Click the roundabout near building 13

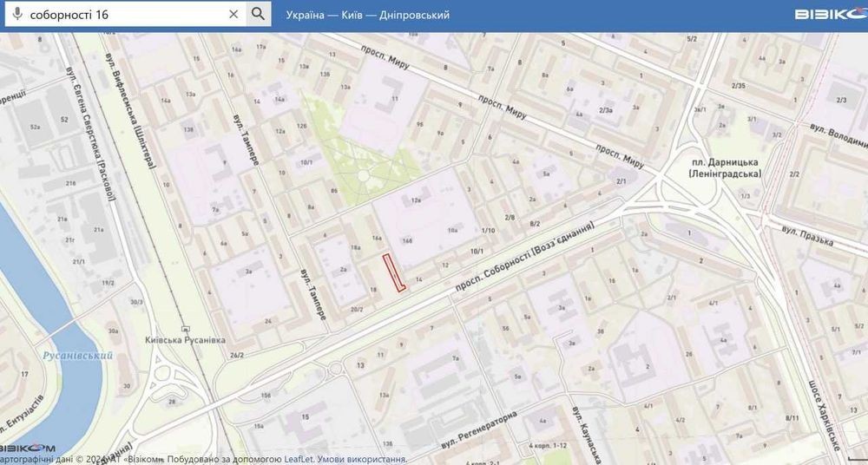click(335, 369)
